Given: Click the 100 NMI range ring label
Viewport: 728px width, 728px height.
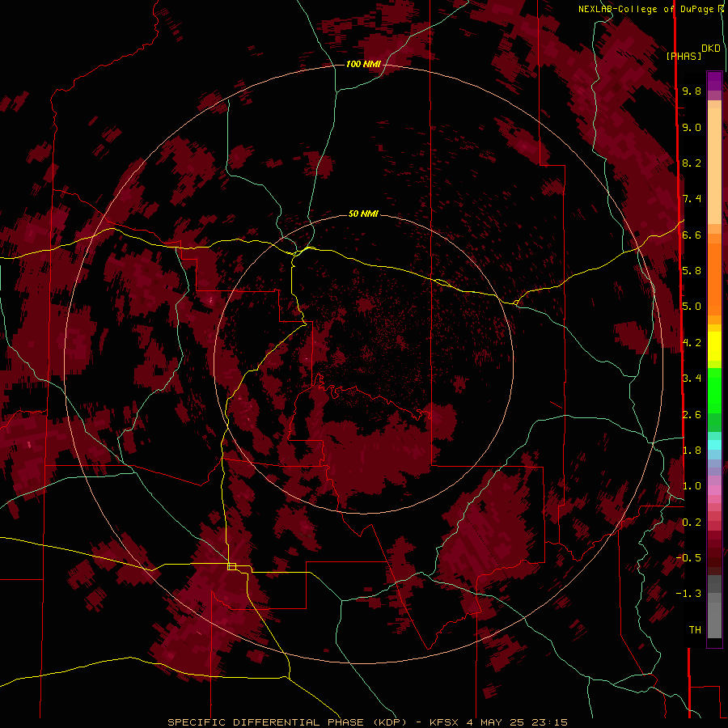Looking at the screenshot, I should point(363,64).
